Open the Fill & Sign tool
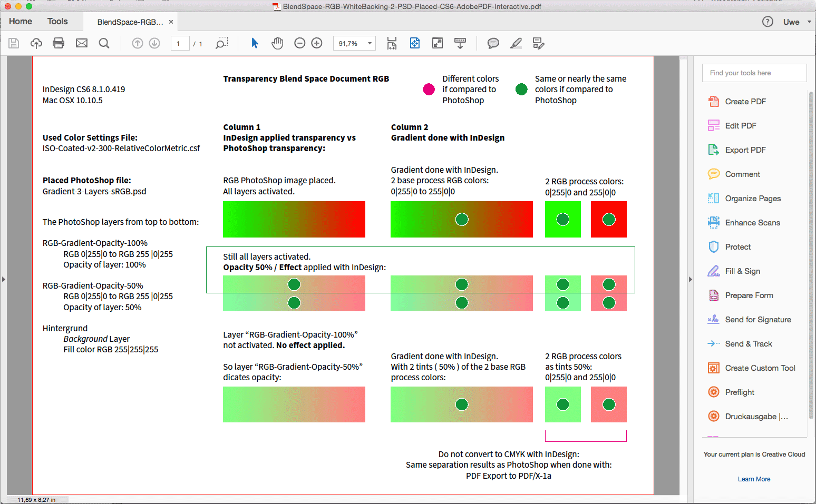The height and width of the screenshot is (504, 816). coord(734,271)
